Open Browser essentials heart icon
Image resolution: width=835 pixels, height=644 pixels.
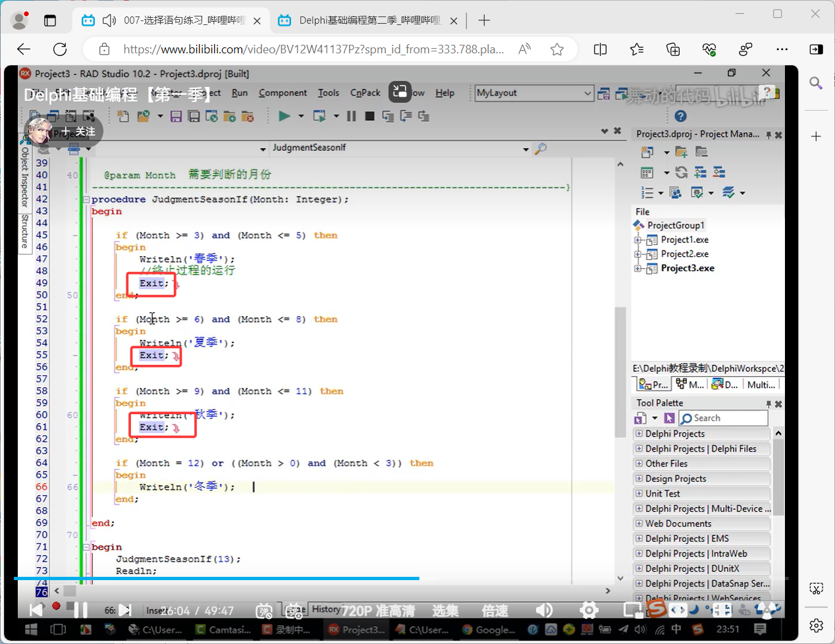click(709, 49)
